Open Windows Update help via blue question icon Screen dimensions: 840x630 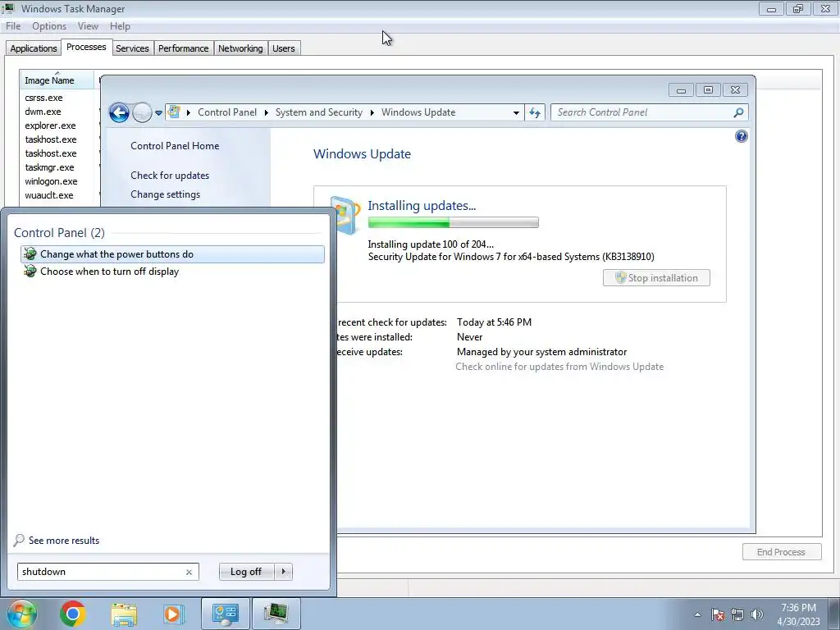(x=741, y=136)
